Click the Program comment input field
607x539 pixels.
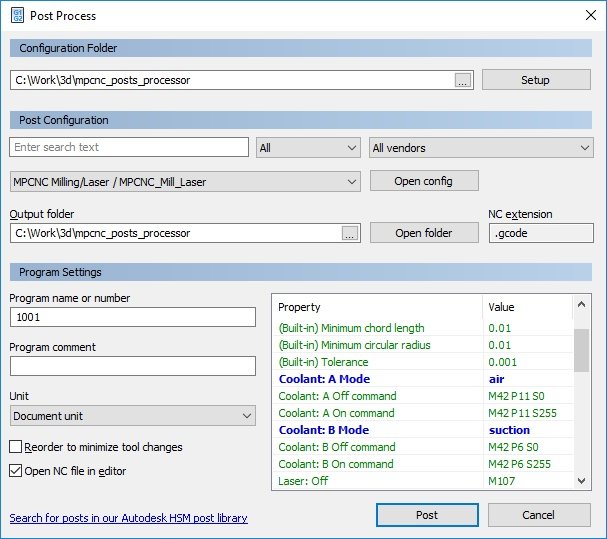(133, 366)
